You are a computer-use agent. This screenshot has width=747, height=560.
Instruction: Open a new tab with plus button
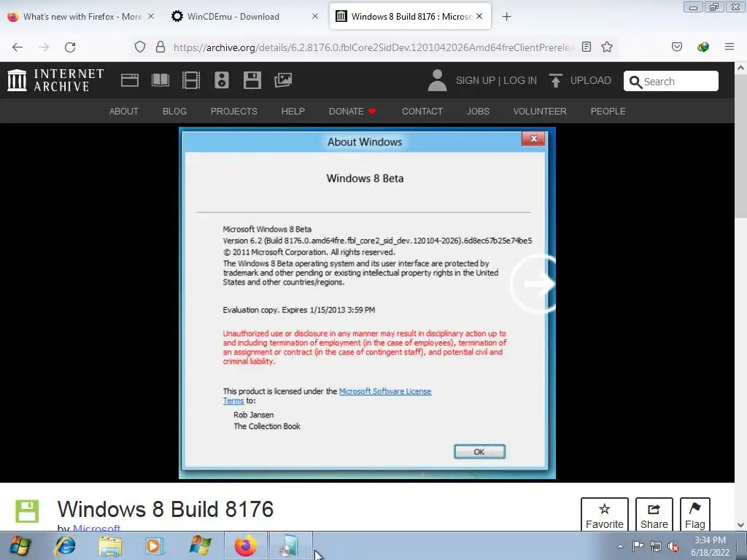(x=506, y=17)
